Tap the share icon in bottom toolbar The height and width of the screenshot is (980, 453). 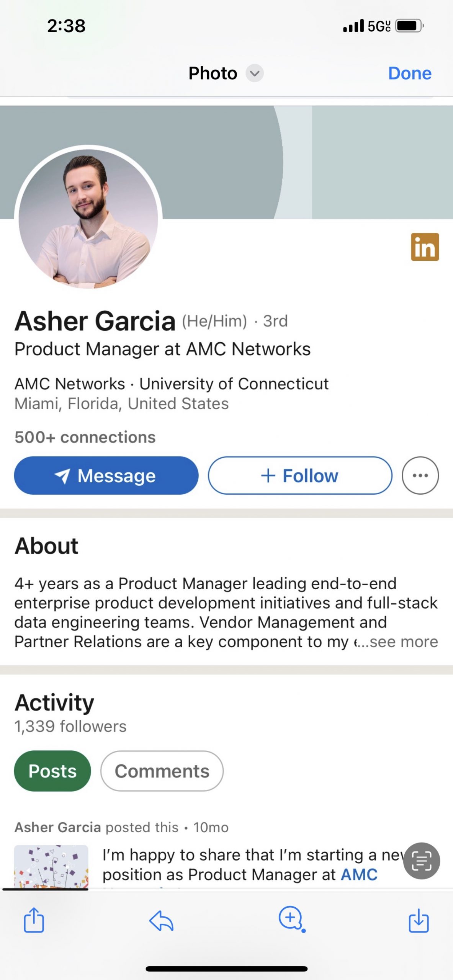[34, 920]
